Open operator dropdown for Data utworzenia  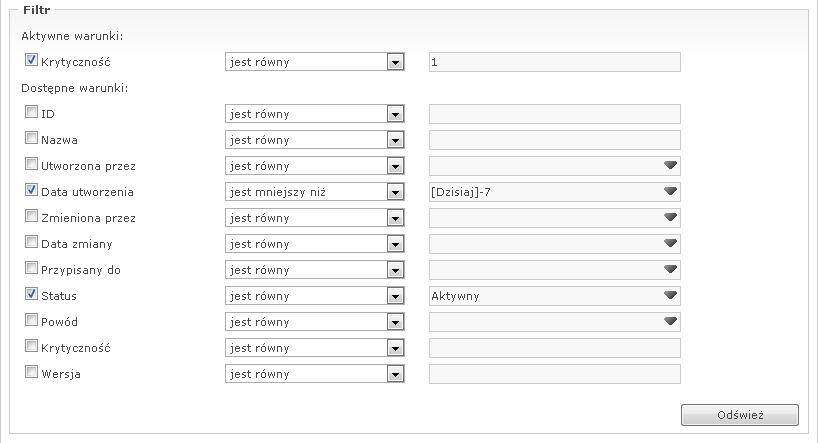pyautogui.click(x=396, y=192)
